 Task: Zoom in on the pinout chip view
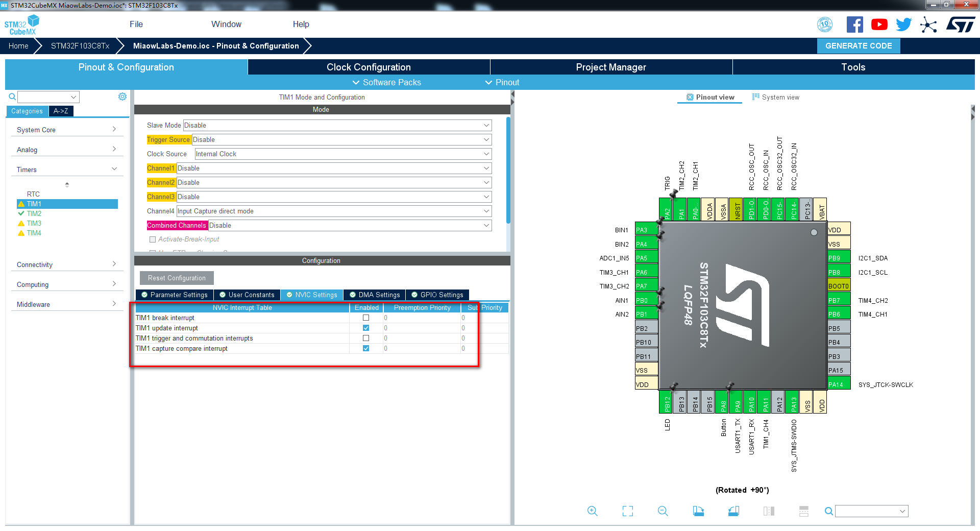(592, 511)
